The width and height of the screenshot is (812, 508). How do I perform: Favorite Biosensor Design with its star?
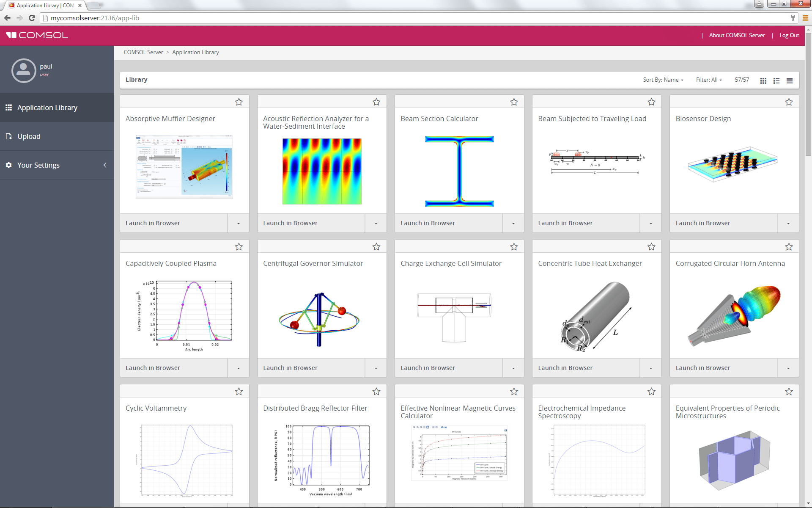788,102
